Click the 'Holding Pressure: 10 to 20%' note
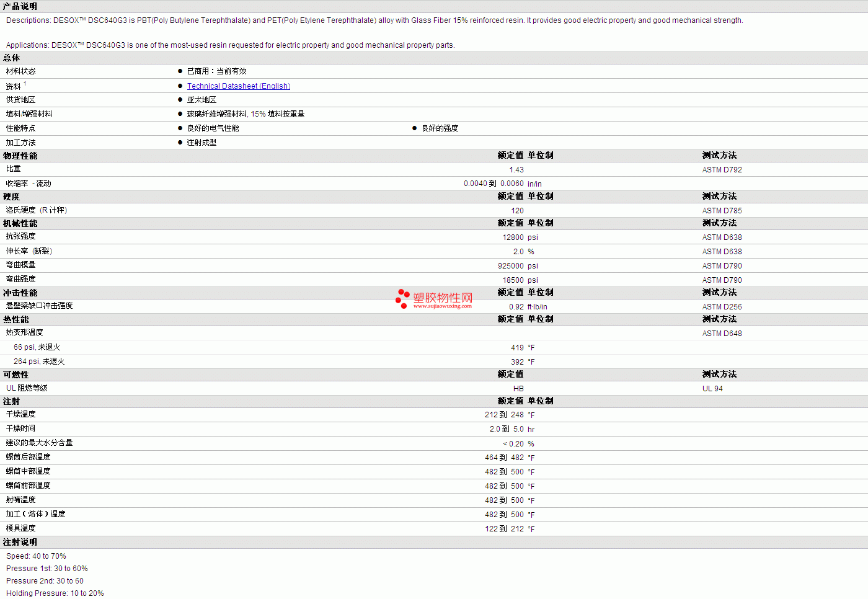Screen dimensions: 868x599 55,593
